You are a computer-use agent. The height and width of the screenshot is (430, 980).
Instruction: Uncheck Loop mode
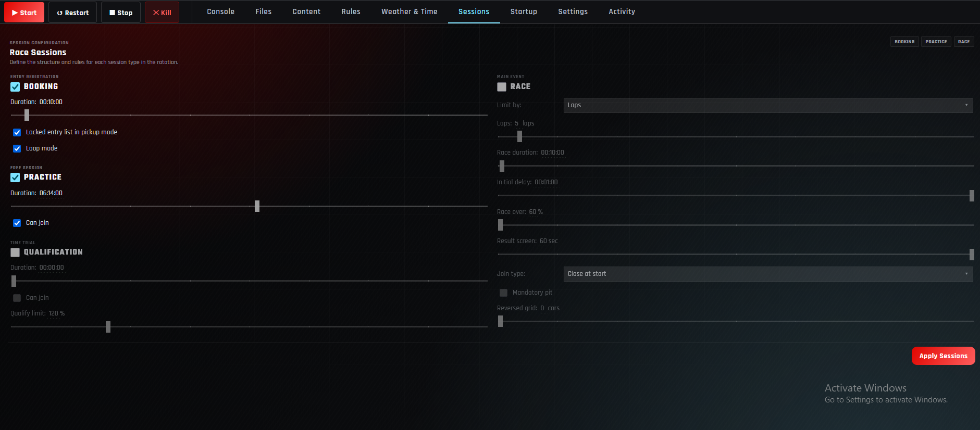click(17, 148)
